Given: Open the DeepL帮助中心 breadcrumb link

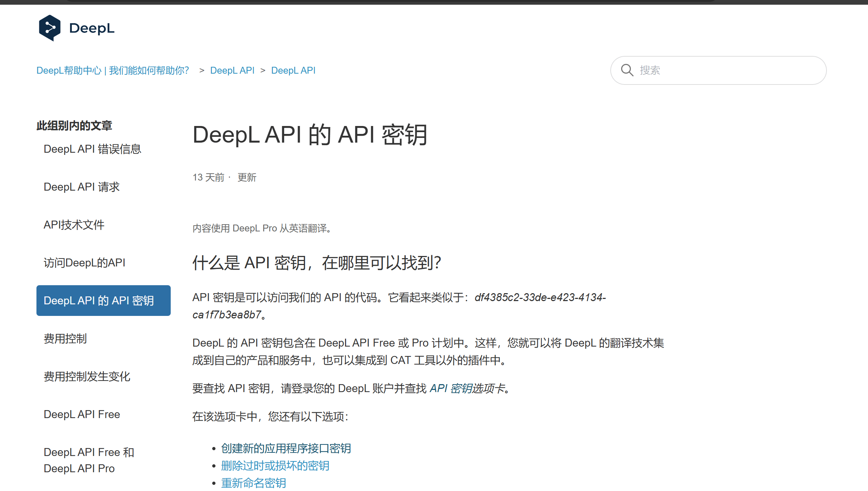Looking at the screenshot, I should pyautogui.click(x=113, y=70).
